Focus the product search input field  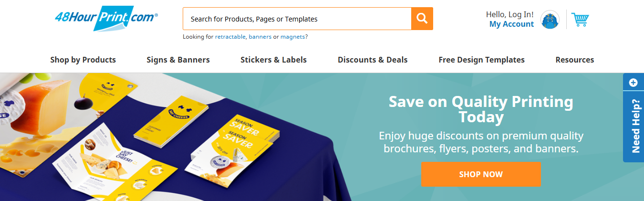297,19
